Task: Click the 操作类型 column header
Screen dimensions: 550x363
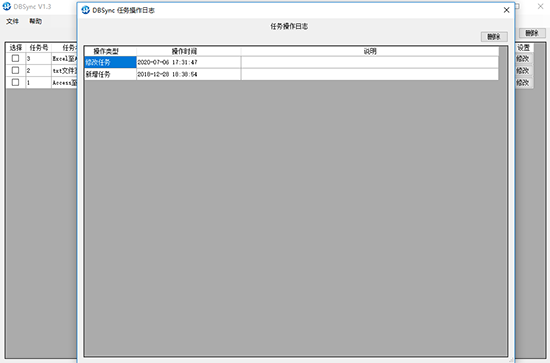Action: (x=110, y=51)
